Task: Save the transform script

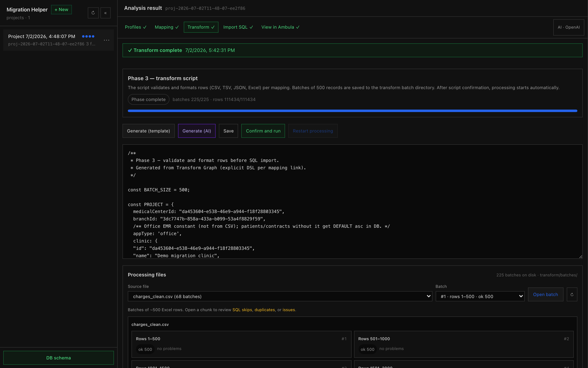Action: (x=228, y=131)
